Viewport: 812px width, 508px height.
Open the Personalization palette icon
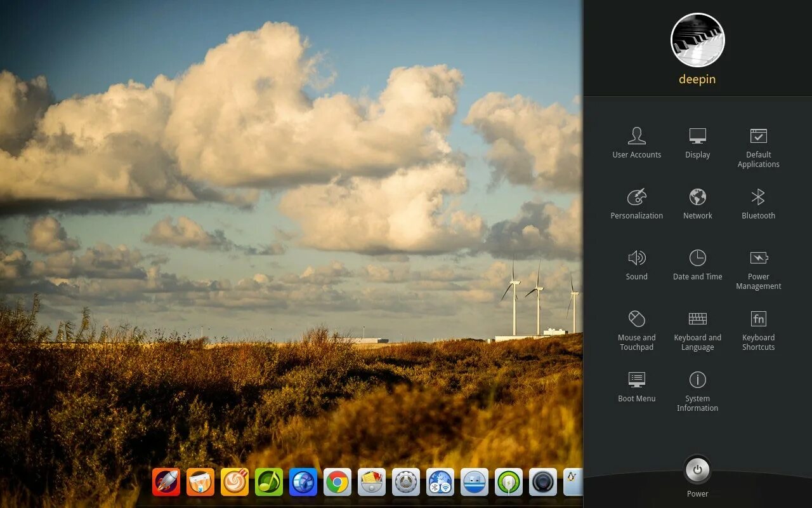coord(636,197)
